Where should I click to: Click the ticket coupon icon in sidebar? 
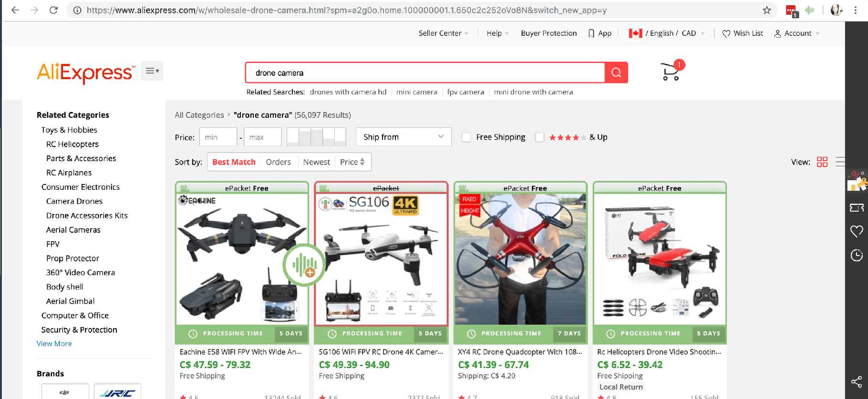857,208
